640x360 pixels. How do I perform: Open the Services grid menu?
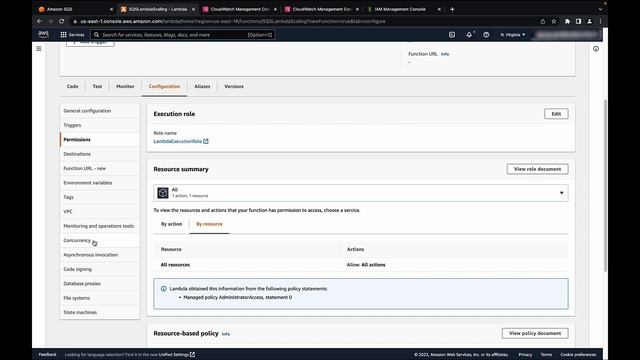72,35
